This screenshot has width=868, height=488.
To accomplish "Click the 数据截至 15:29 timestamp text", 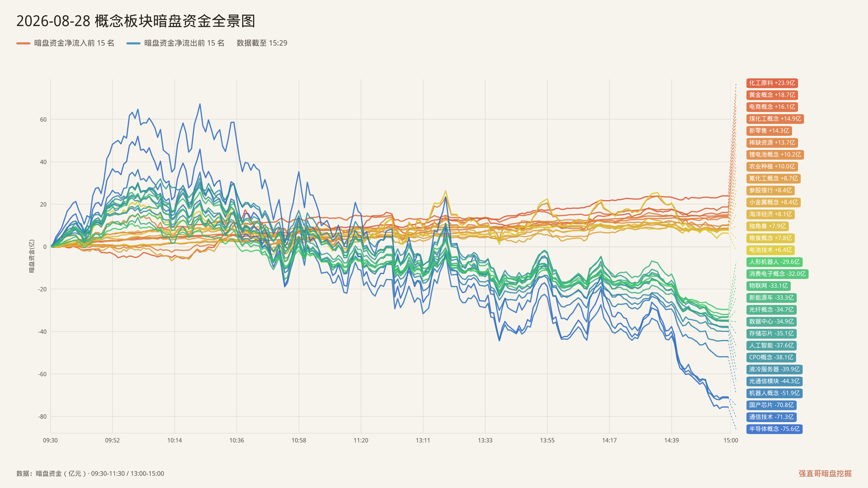I will pyautogui.click(x=262, y=43).
